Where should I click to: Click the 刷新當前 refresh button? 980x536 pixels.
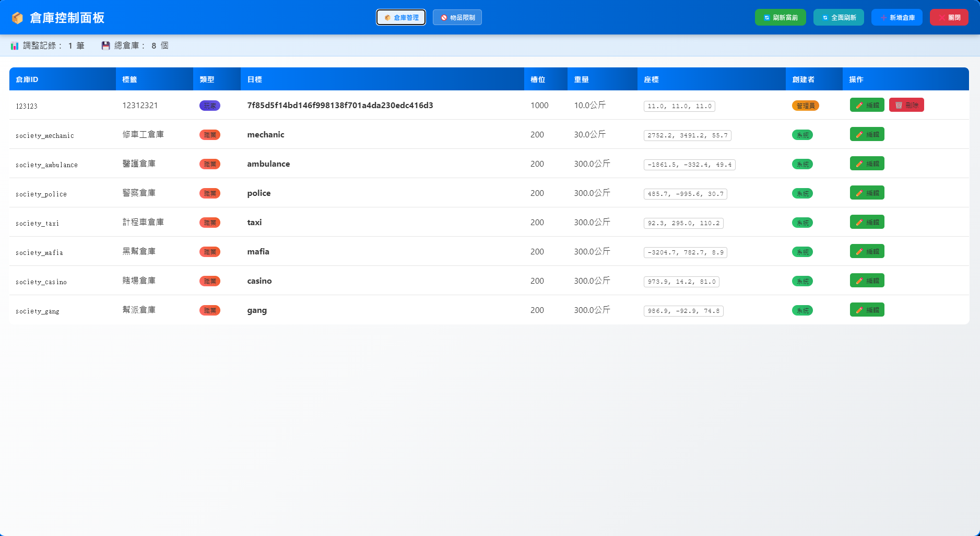coord(780,17)
